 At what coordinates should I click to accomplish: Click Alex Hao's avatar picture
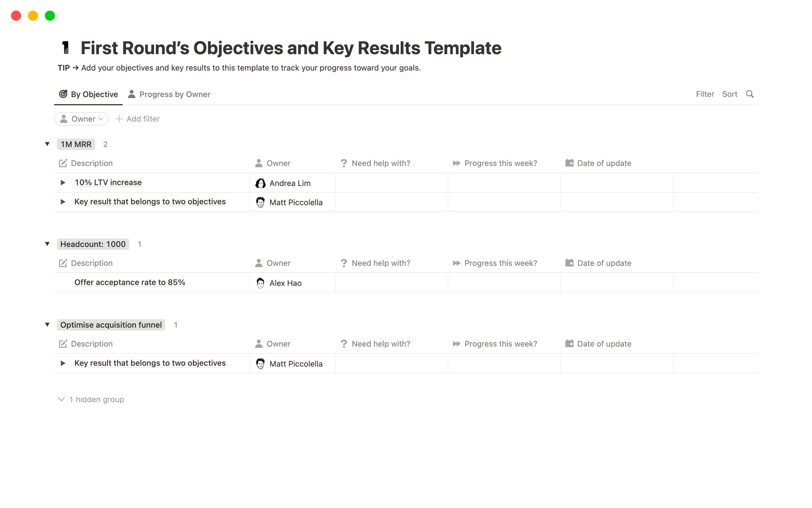(x=261, y=283)
